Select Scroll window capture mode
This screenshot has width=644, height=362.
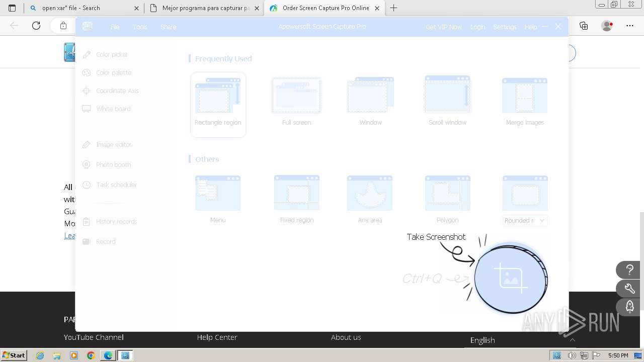click(447, 101)
